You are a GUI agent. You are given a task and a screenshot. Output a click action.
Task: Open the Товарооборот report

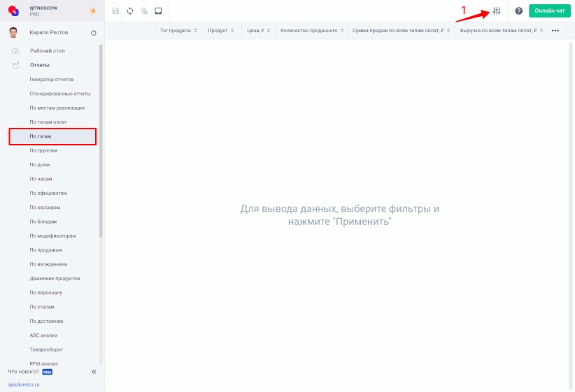point(46,350)
